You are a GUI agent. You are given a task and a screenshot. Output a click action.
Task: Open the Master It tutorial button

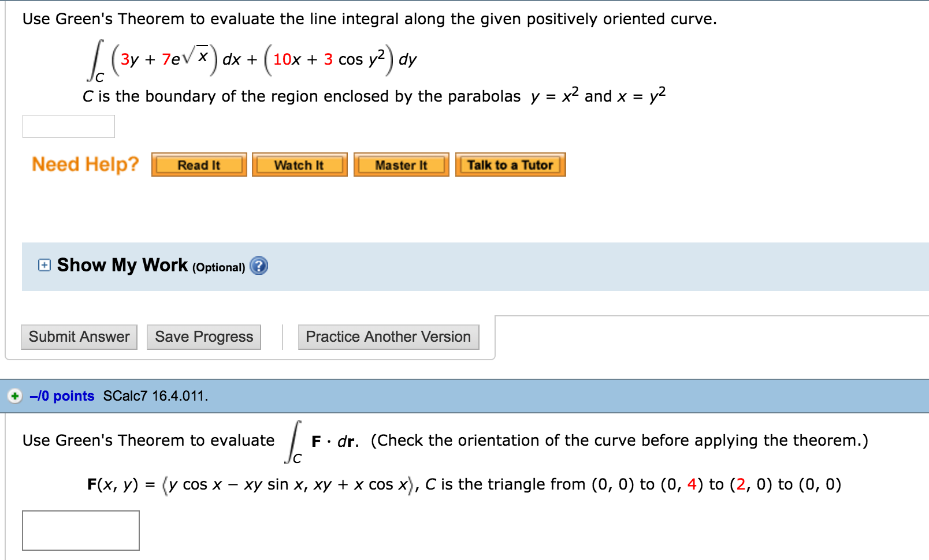point(401,165)
